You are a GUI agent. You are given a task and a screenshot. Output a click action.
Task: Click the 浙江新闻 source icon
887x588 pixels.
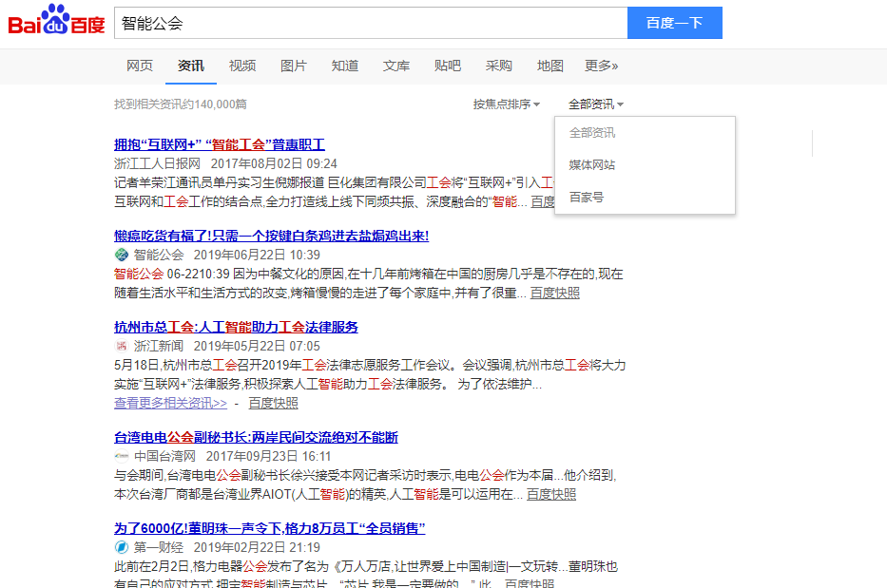[120, 346]
